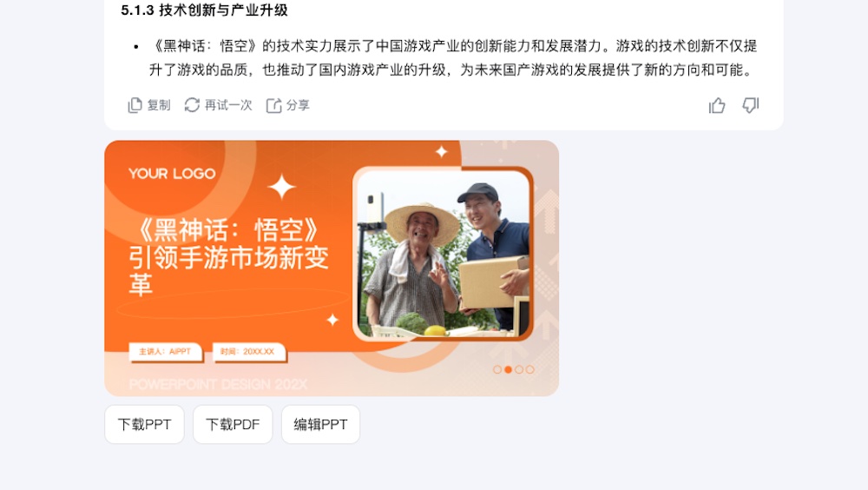The image size is (868, 490).
Task: Select the filled second carousel dot
Action: [508, 370]
